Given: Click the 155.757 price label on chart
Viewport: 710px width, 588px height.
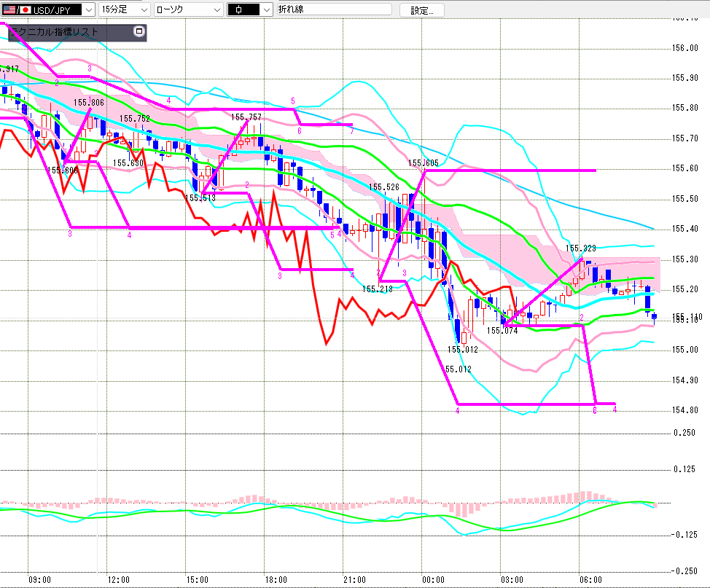Looking at the screenshot, I should click(x=246, y=117).
